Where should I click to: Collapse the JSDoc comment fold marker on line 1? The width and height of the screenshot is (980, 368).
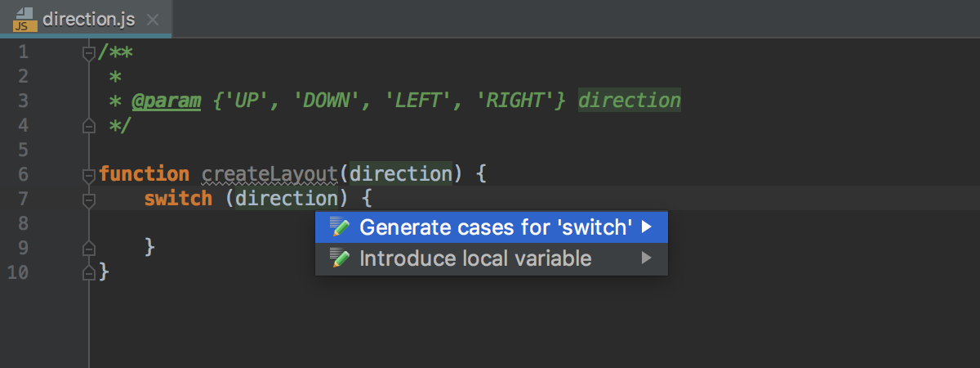pos(89,53)
